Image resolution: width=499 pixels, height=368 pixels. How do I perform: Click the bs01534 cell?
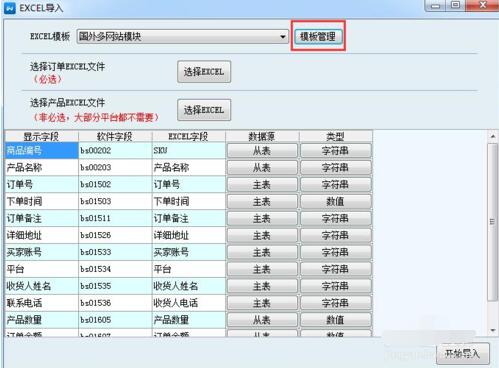[x=115, y=269]
